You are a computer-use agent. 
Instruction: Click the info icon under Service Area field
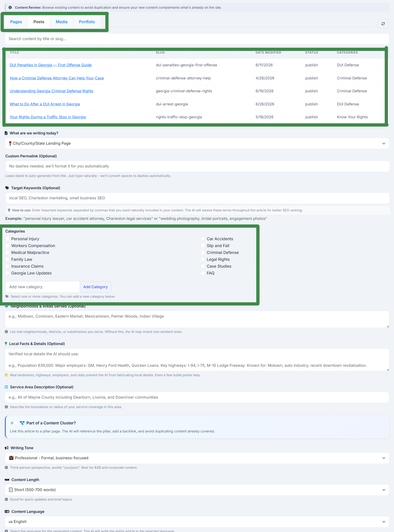(x=6, y=407)
